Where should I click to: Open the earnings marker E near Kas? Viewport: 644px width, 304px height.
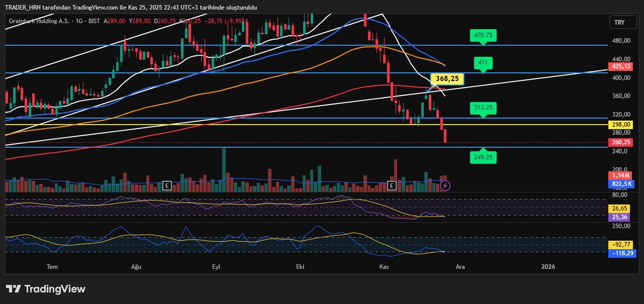point(392,186)
